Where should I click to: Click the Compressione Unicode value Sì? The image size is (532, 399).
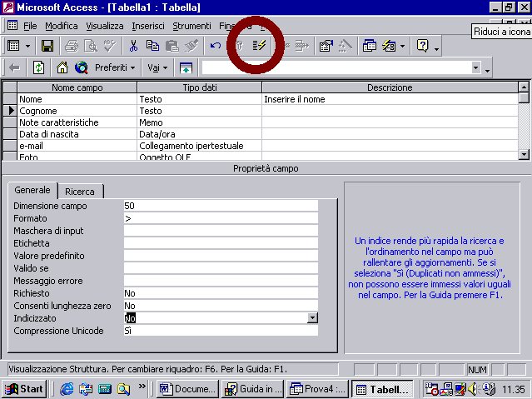[221, 331]
